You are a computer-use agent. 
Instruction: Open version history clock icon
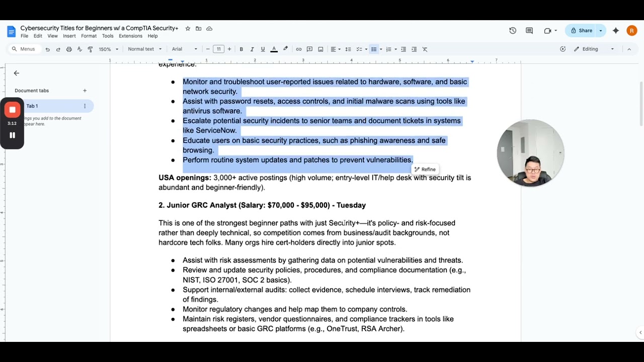point(513,31)
